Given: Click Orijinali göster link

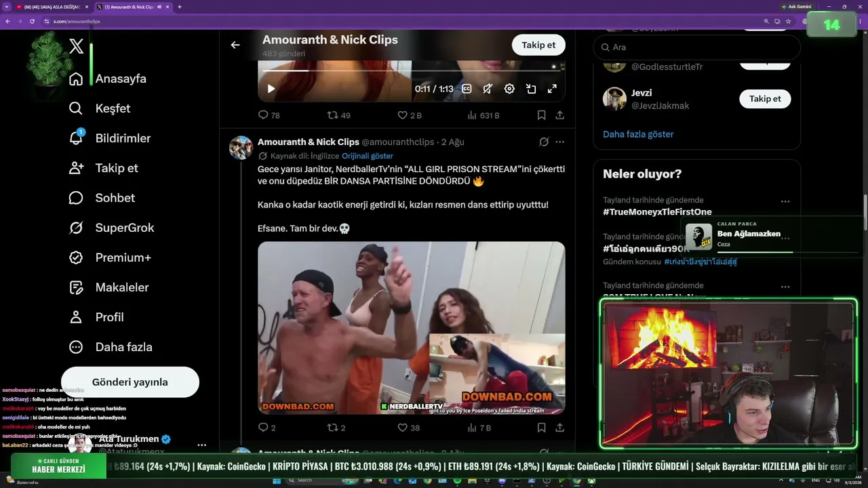Looking at the screenshot, I should (x=368, y=156).
